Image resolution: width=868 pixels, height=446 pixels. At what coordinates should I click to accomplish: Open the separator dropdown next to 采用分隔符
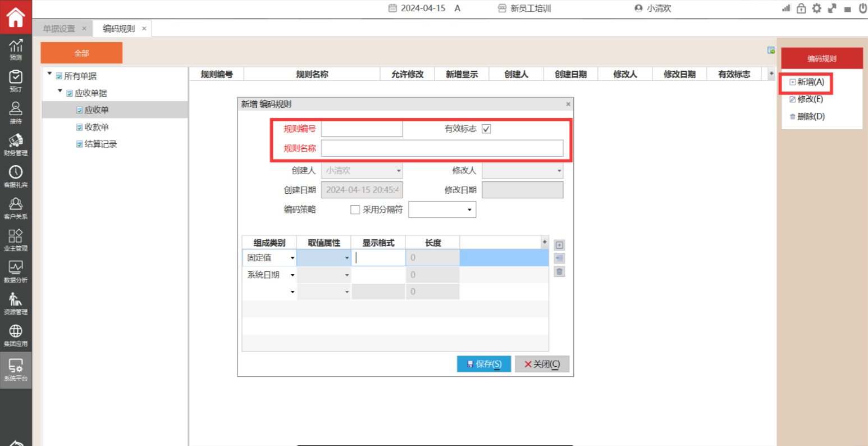coord(469,210)
